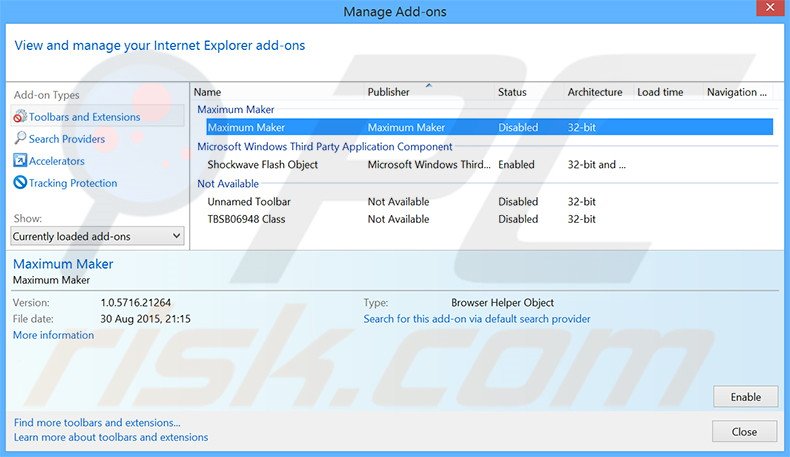Click the Enable button
The image size is (790, 457).
(746, 397)
